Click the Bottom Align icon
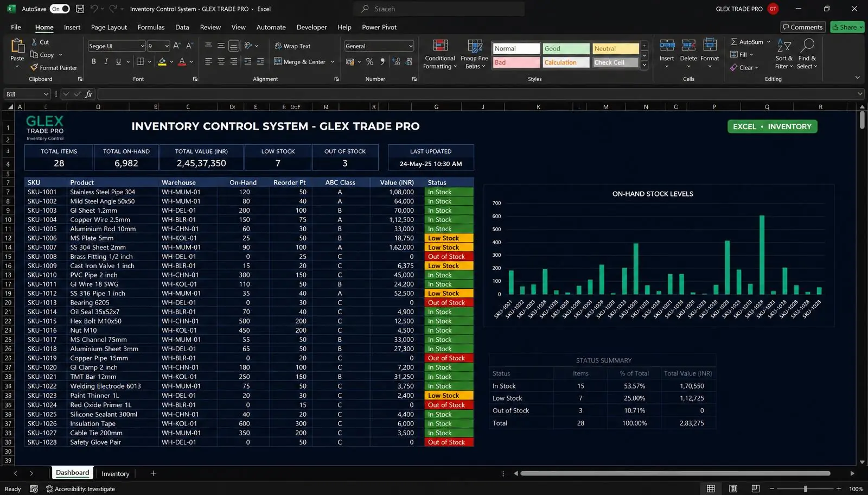The height and width of the screenshot is (495, 868). (234, 46)
